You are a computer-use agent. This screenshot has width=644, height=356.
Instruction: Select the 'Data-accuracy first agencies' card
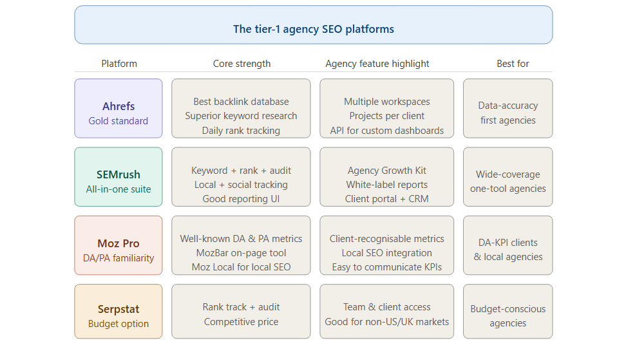click(x=508, y=108)
